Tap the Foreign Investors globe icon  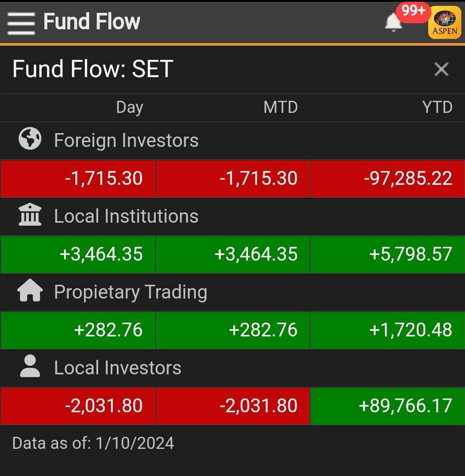point(30,138)
